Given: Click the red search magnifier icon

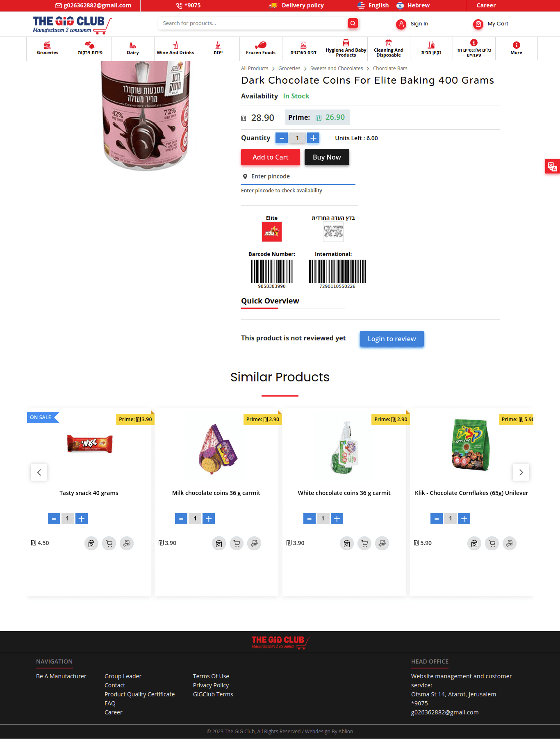Looking at the screenshot, I should coord(353,23).
